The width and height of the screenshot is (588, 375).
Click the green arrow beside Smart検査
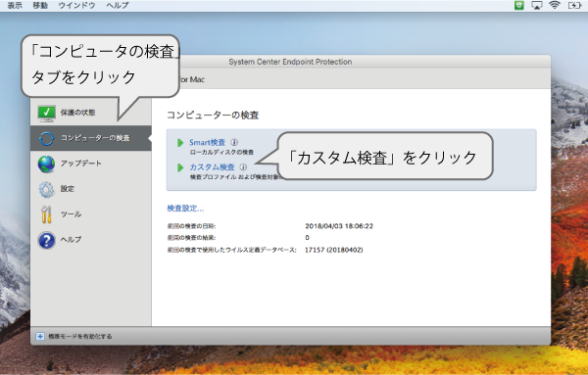click(180, 142)
